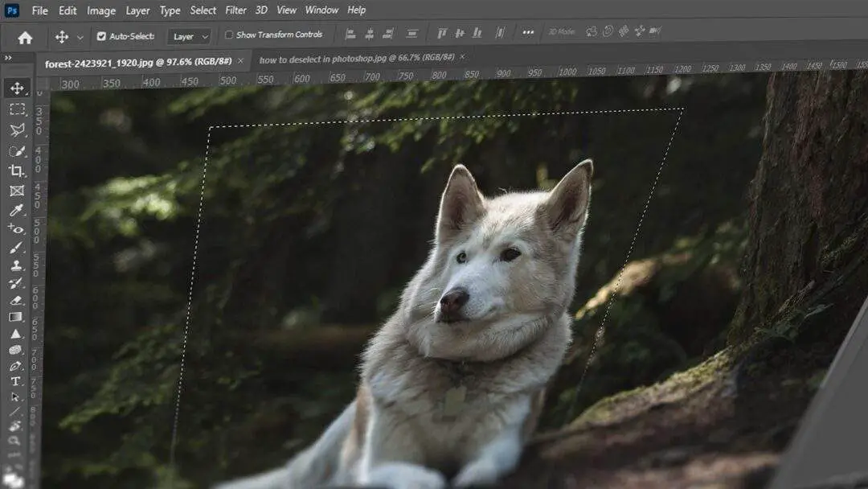Close the forest-2423921_1920.jpg tab
Image resolution: width=868 pixels, height=489 pixels.
[x=240, y=61]
